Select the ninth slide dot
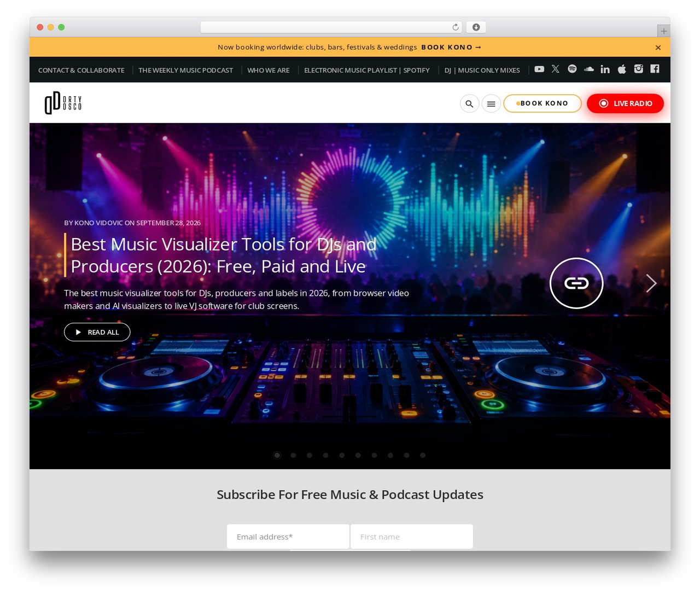 (406, 455)
